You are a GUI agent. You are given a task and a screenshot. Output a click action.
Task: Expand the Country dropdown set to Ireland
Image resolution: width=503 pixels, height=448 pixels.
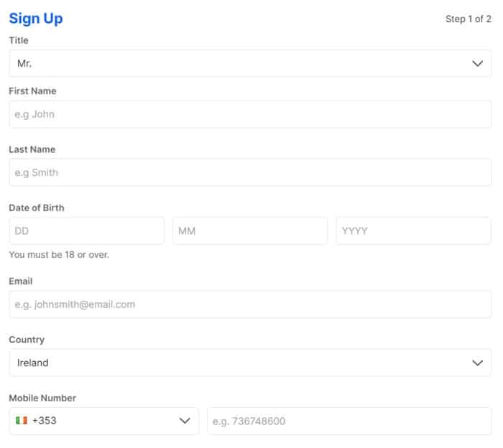[250, 363]
